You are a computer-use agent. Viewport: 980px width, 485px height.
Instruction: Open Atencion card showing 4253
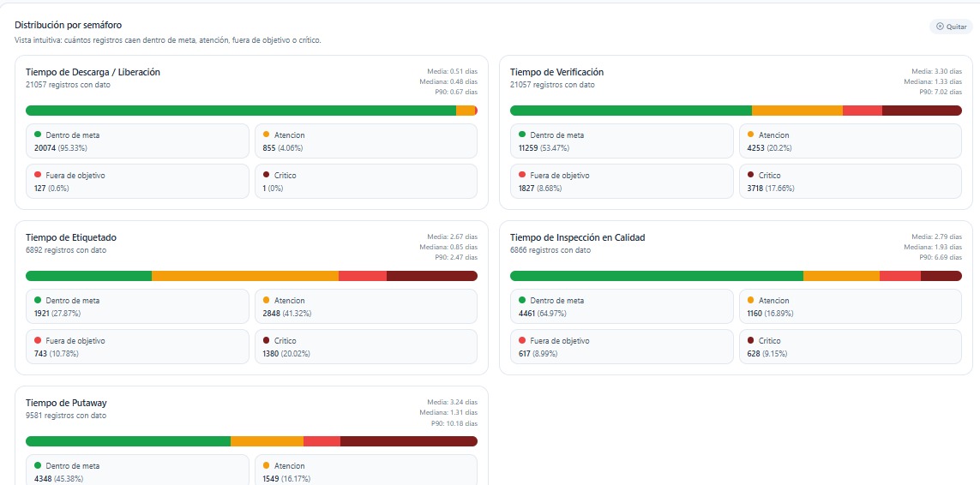click(850, 141)
